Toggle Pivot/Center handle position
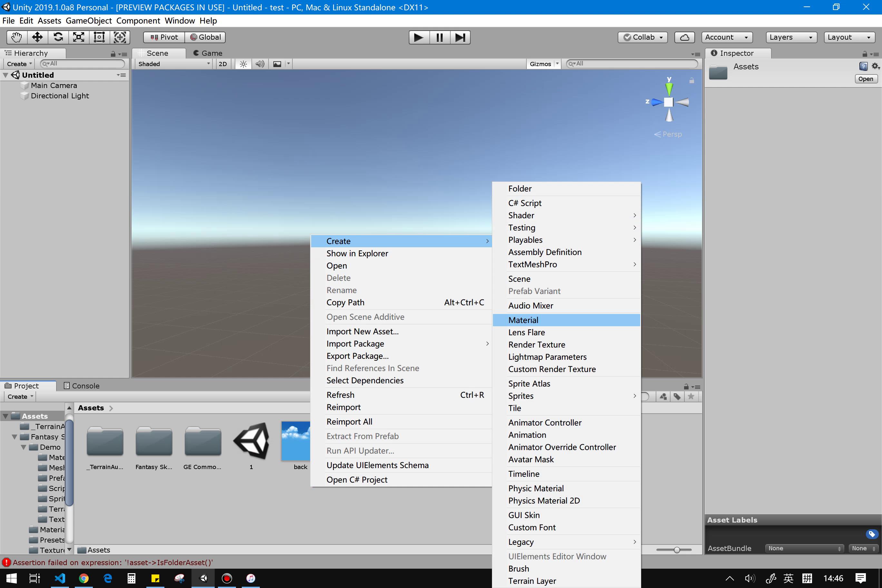Image resolution: width=882 pixels, height=588 pixels. (x=164, y=37)
